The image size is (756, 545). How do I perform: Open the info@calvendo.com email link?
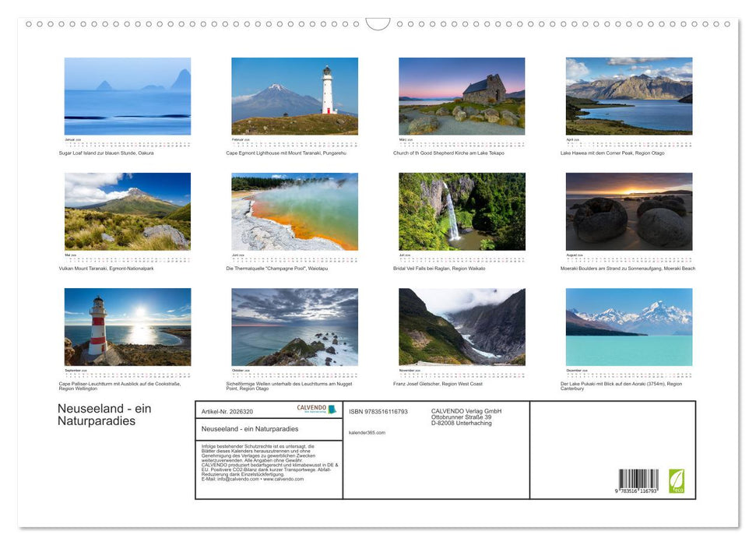[x=237, y=479]
